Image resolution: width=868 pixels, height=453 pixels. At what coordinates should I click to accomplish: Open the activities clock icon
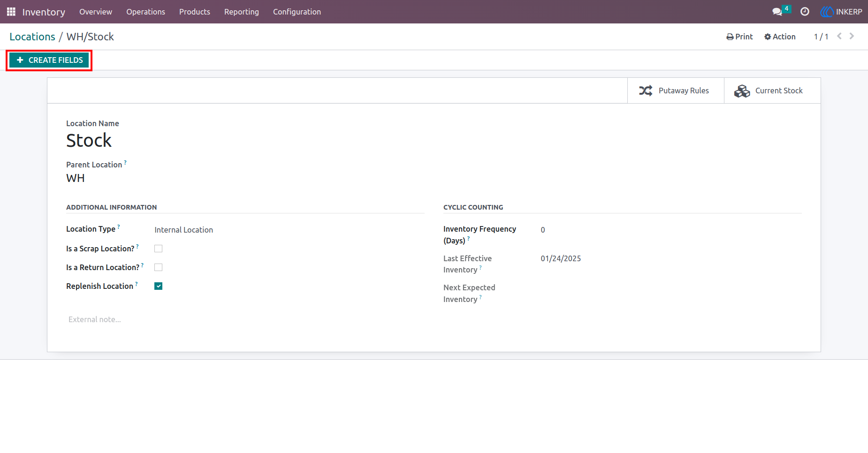[805, 12]
